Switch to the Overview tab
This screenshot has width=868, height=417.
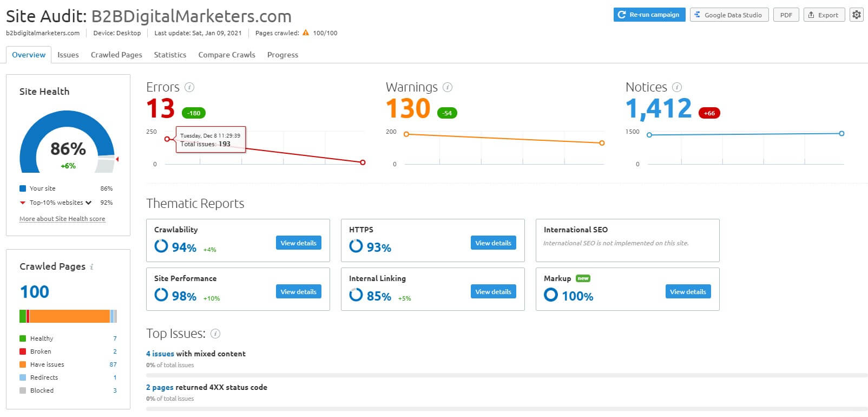click(29, 55)
